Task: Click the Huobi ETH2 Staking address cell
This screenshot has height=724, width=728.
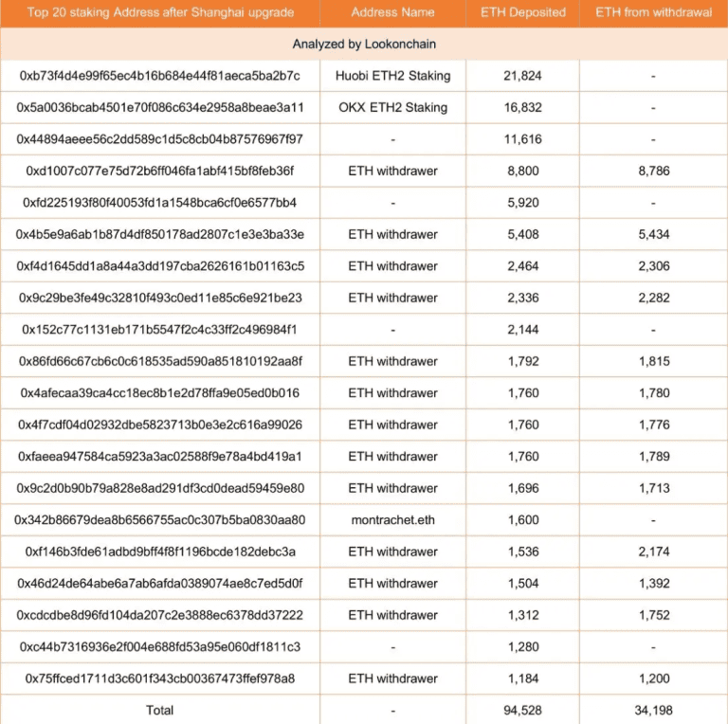Action: pyautogui.click(x=159, y=76)
